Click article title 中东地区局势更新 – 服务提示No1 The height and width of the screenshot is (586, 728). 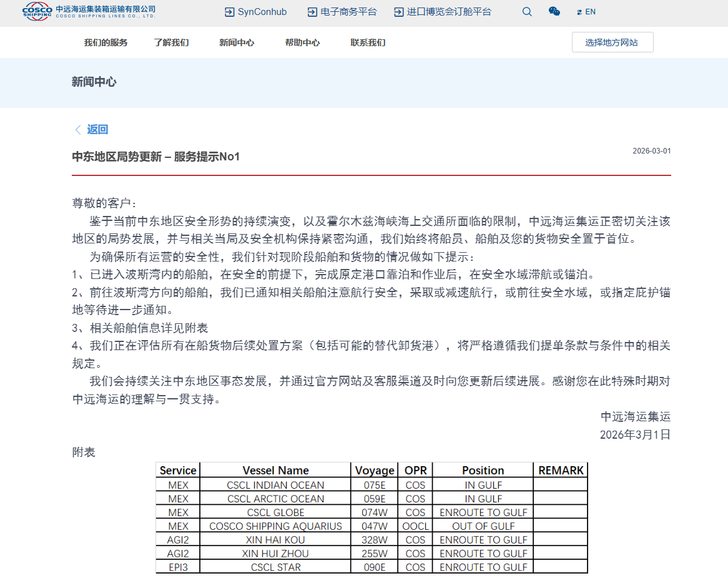[x=155, y=157]
